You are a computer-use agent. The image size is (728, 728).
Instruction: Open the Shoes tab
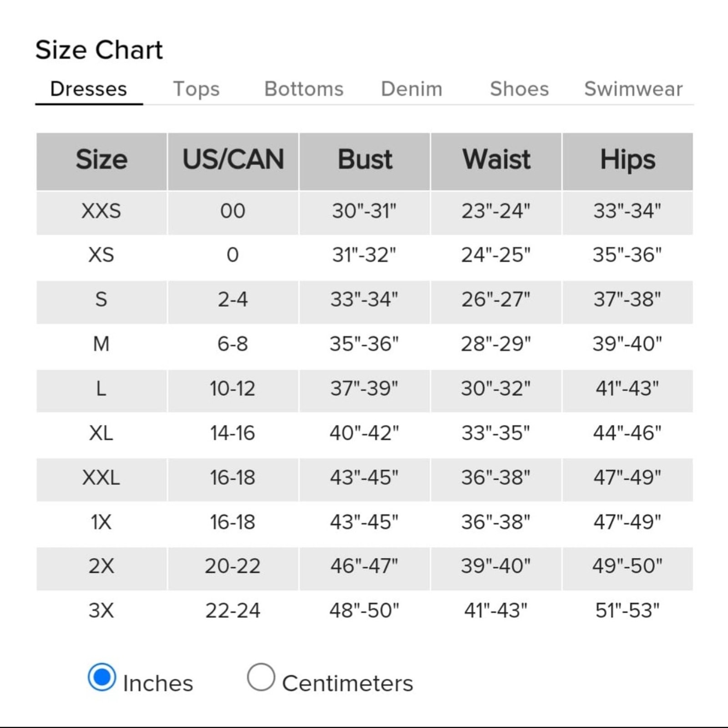coord(520,89)
